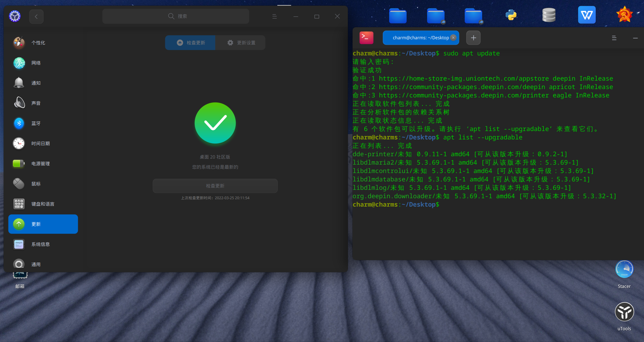The height and width of the screenshot is (342, 644).
Task: Click the large Check Updates (检查更新) button
Action: (215, 186)
